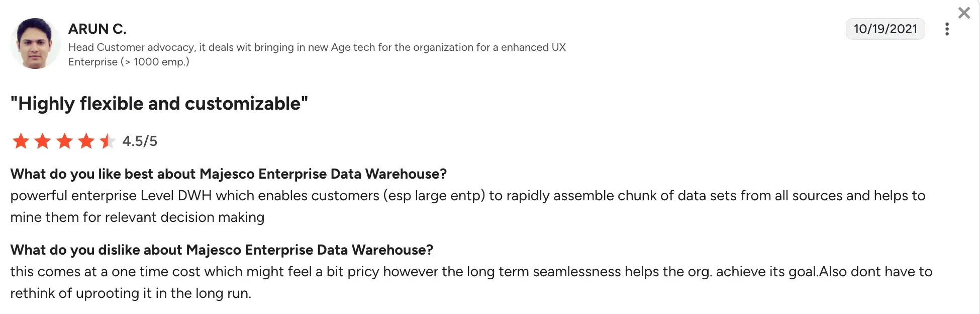Click the half-filled fifth rating star
The height and width of the screenshot is (314, 980).
(x=107, y=141)
